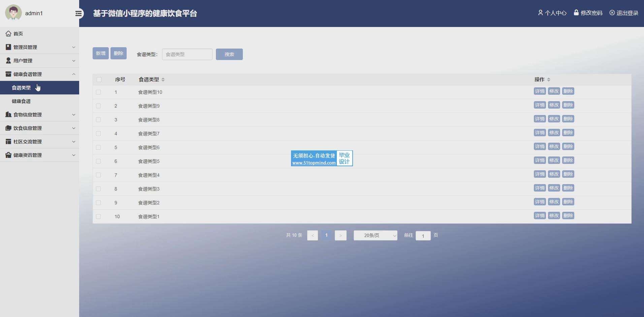Screen dimensions: 644x317
Task: Click the 退出登录 logout icon
Action: [612, 13]
